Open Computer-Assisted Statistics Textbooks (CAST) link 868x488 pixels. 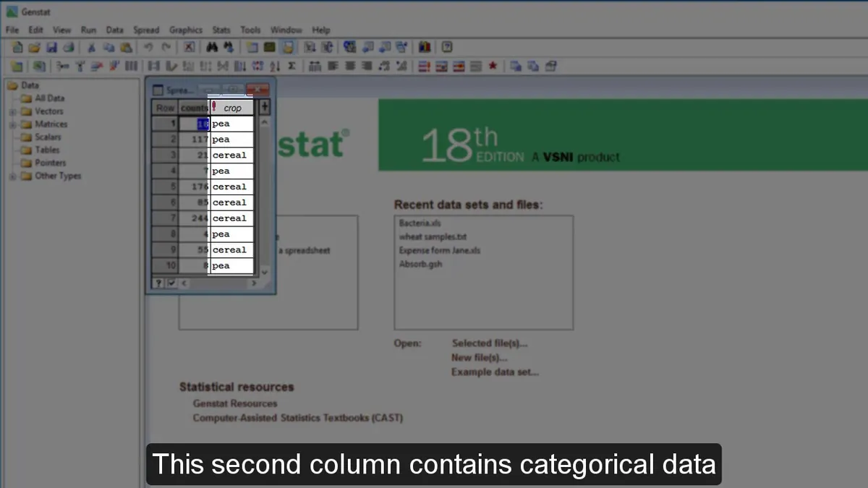298,418
